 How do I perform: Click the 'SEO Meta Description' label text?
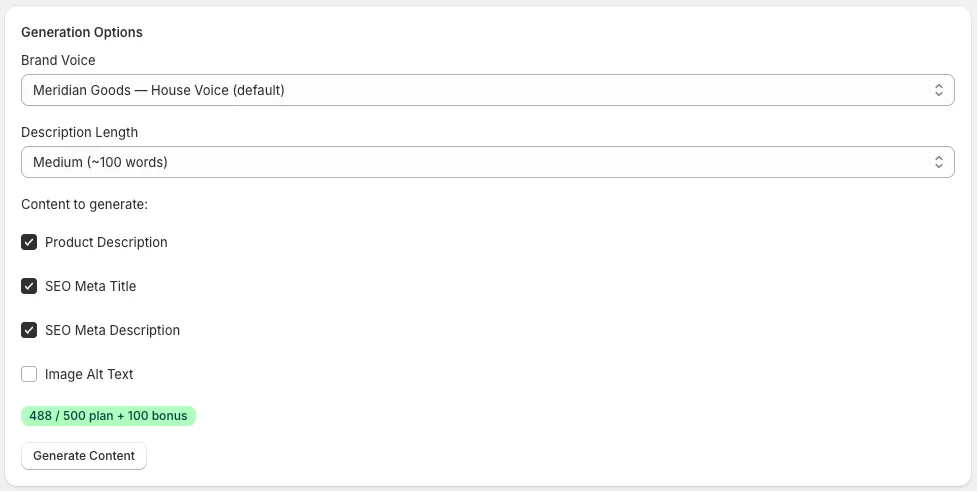point(112,330)
